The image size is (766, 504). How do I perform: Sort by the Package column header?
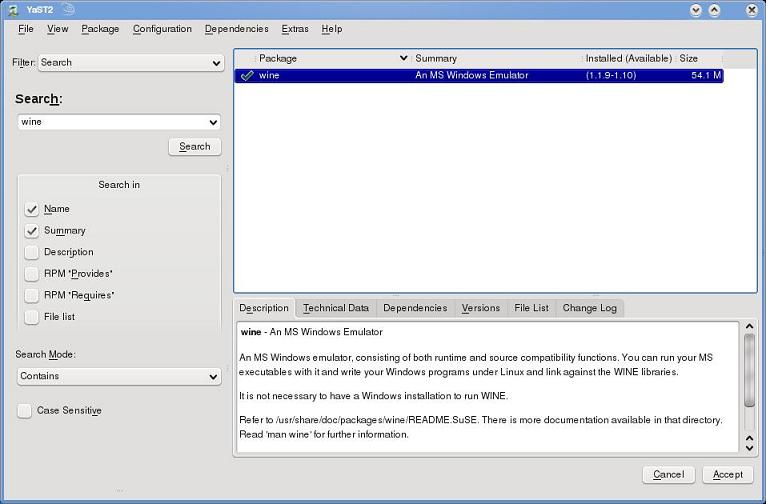point(332,58)
